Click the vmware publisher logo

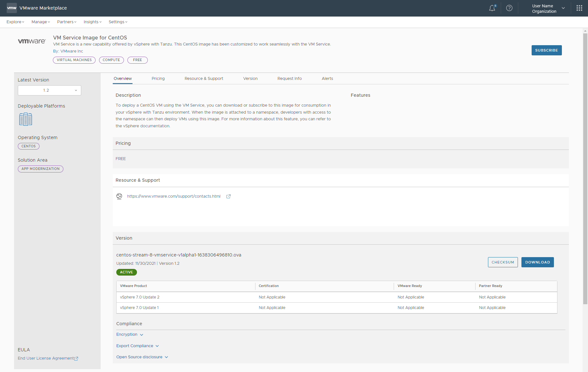pyautogui.click(x=32, y=41)
